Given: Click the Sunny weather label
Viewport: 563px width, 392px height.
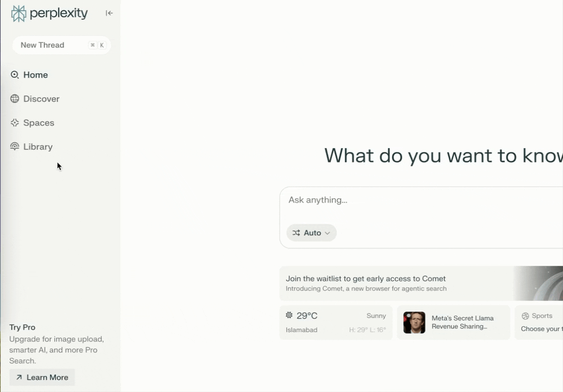Looking at the screenshot, I should [x=376, y=316].
